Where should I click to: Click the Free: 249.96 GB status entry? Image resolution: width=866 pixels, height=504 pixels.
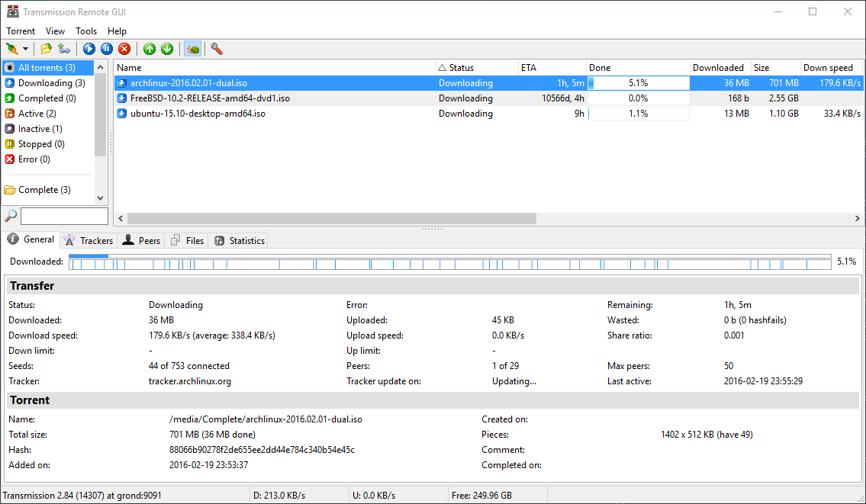tap(481, 496)
